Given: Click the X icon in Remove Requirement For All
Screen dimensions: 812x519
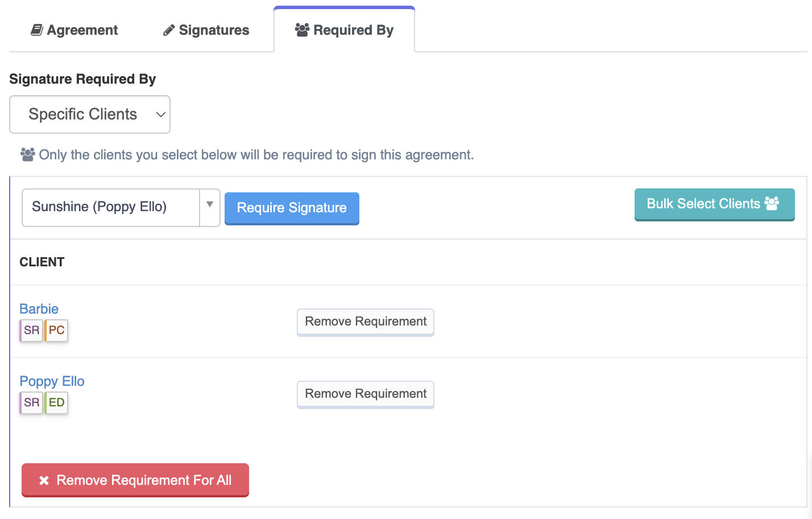Looking at the screenshot, I should point(44,480).
